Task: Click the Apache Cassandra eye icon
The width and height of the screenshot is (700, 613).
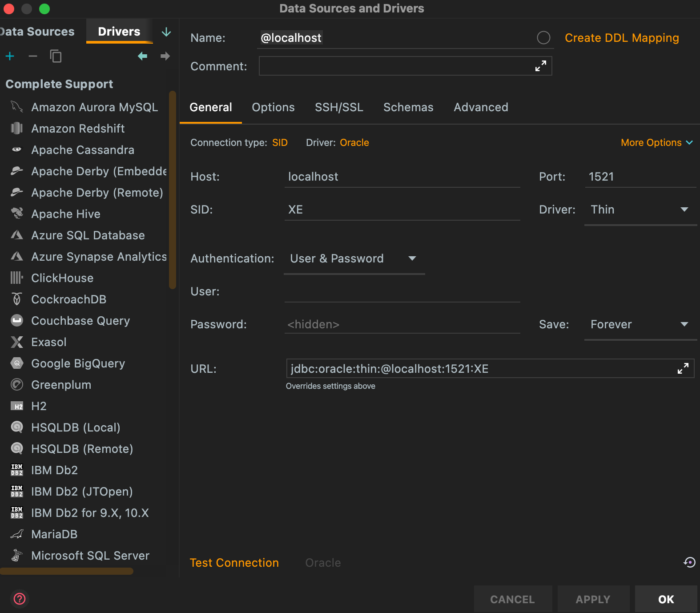Action: pyautogui.click(x=17, y=149)
